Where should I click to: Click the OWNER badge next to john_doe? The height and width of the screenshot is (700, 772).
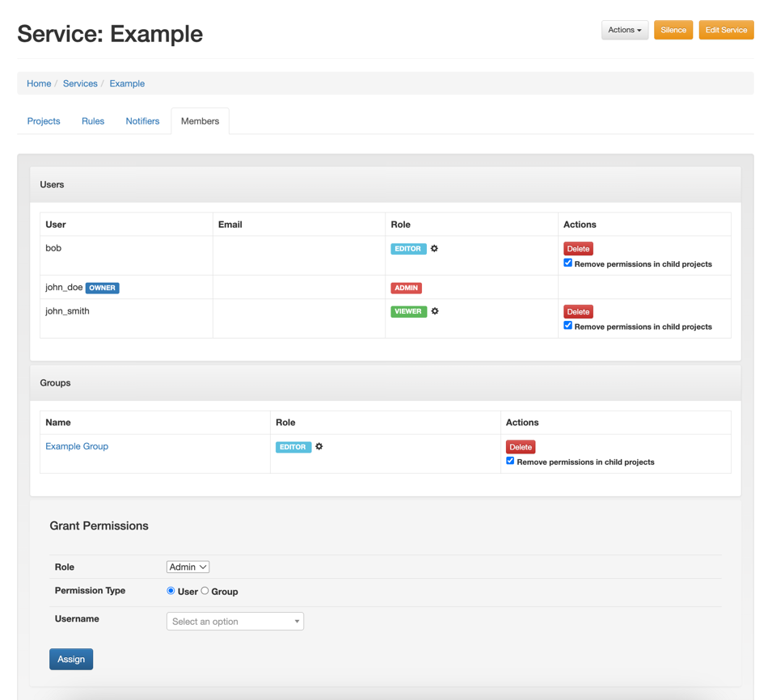103,288
